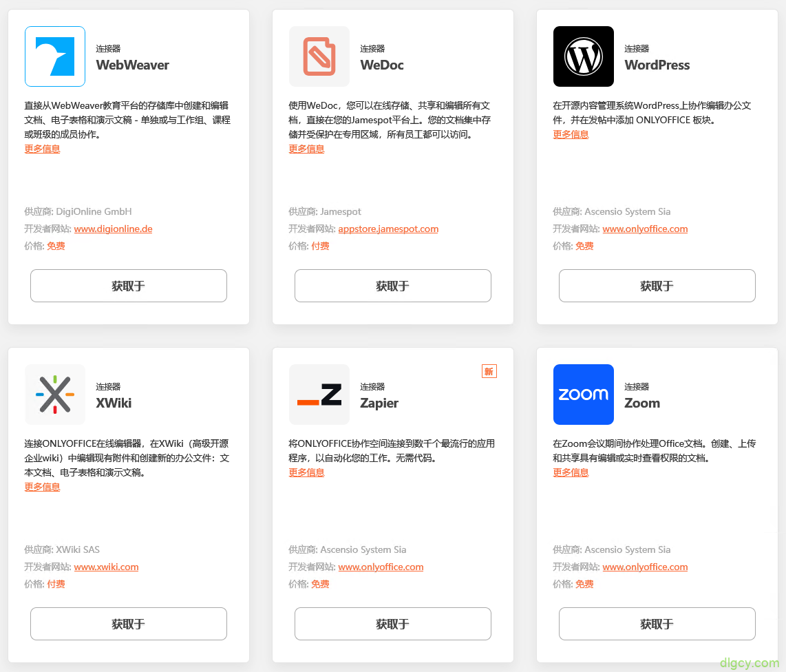
Task: Click 供应商 Ascensio System Sia on Zapier card
Action: 347,549
